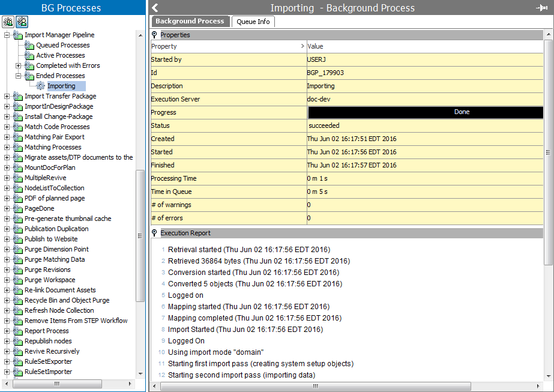Expand the Completed with Errors node
This screenshot has width=554, height=392.
(19, 65)
